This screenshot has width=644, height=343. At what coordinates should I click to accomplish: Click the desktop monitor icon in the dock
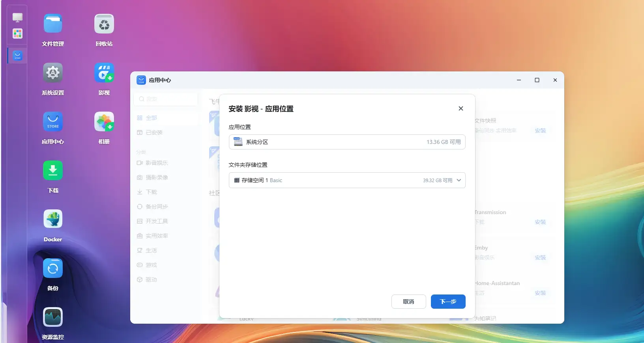[x=17, y=17]
